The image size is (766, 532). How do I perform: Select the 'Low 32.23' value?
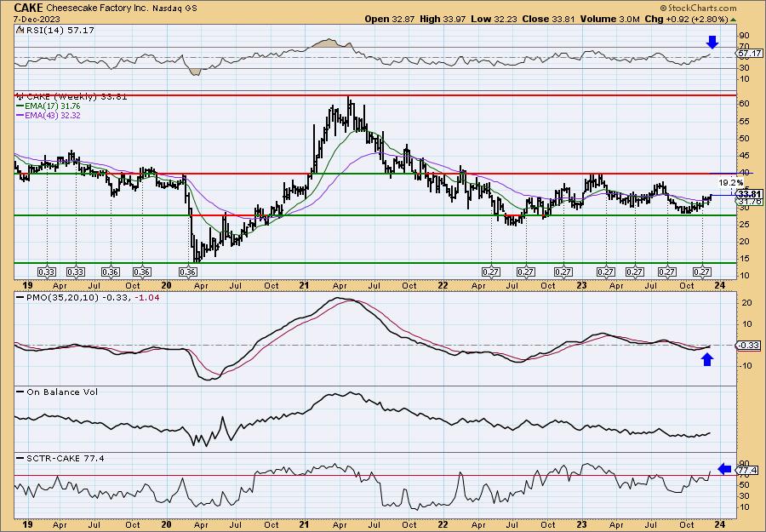493,19
